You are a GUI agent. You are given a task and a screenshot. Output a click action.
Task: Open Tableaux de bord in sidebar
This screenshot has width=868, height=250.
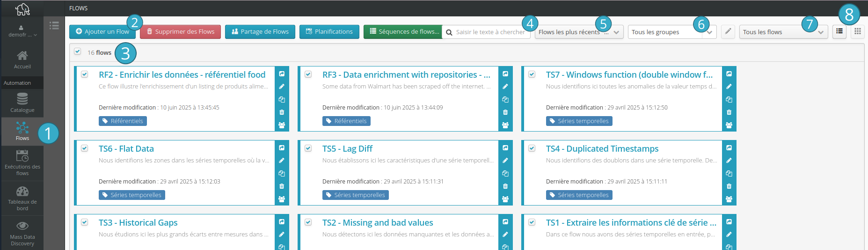22,199
